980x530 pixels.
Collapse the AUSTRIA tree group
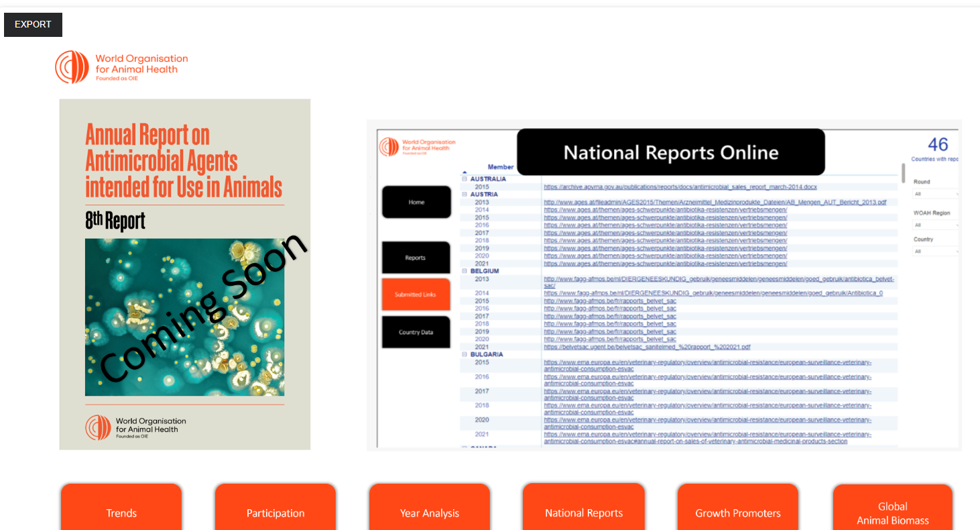click(464, 194)
